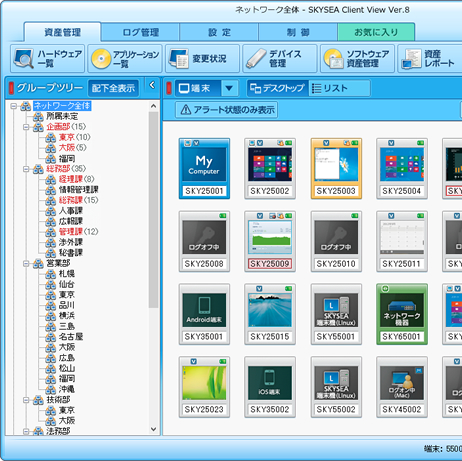Select 総務課 (15) in group tree
462x461 pixels.
tap(78, 200)
